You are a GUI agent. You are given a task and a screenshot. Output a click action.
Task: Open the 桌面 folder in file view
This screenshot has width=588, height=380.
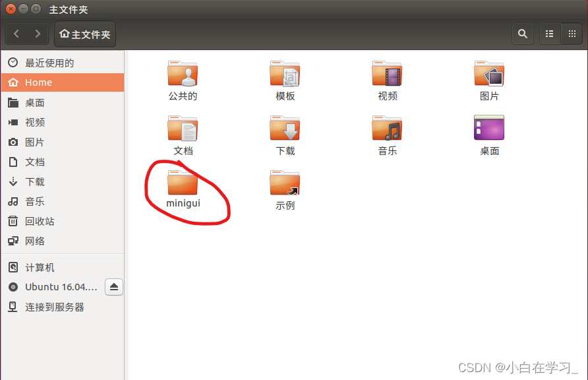coord(489,129)
